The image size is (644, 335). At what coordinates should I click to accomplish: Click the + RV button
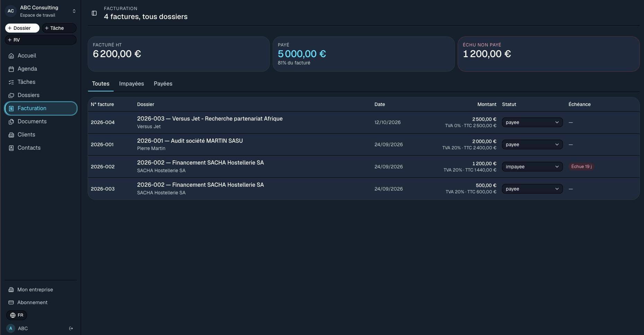pyautogui.click(x=41, y=40)
